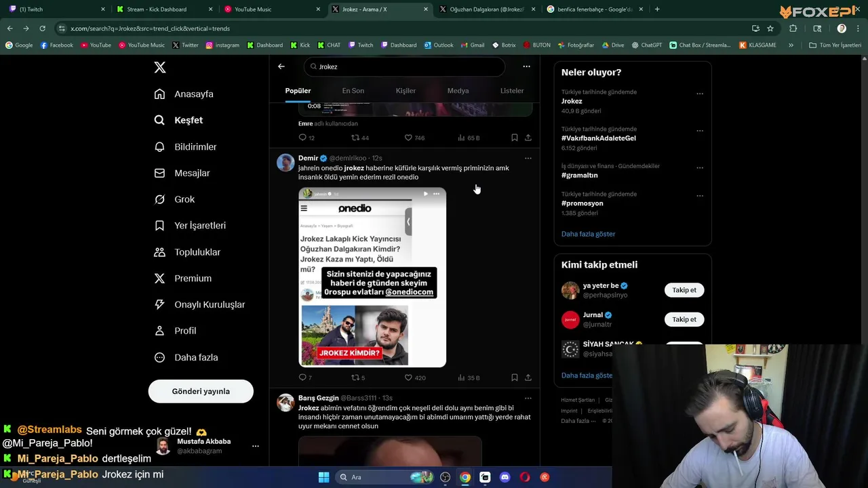
Task: Open KLASGAME bookmark
Action: pyautogui.click(x=758, y=45)
